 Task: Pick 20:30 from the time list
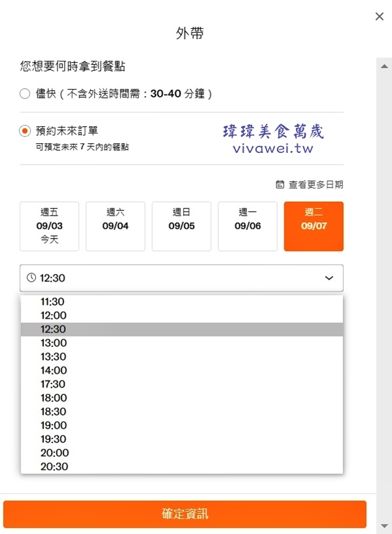click(53, 467)
